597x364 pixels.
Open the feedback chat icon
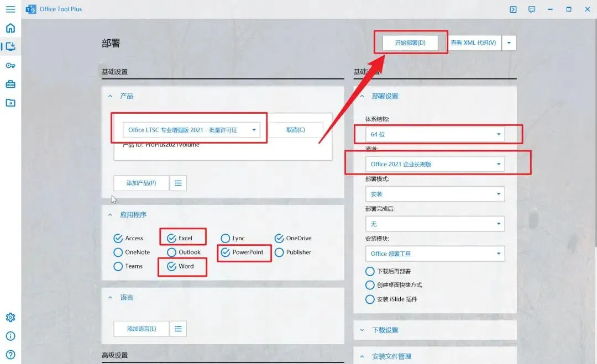pos(532,9)
